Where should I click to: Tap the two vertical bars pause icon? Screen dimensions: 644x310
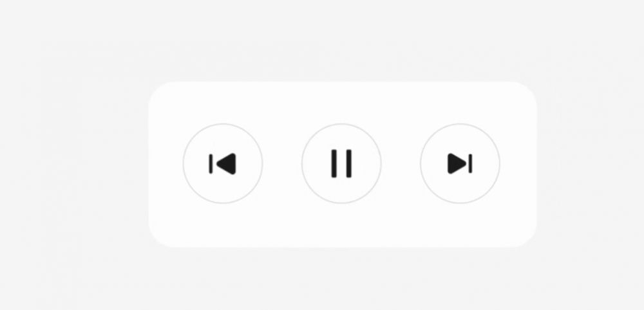click(x=341, y=163)
